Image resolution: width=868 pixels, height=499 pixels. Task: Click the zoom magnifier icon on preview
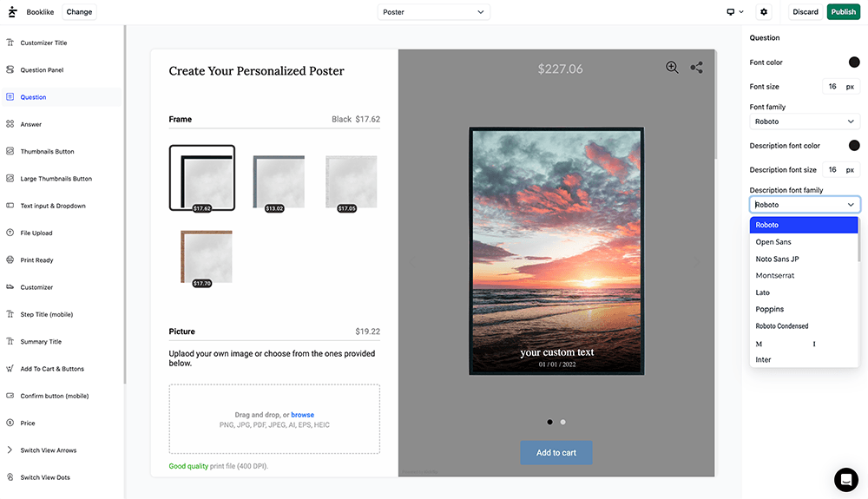[x=672, y=68]
